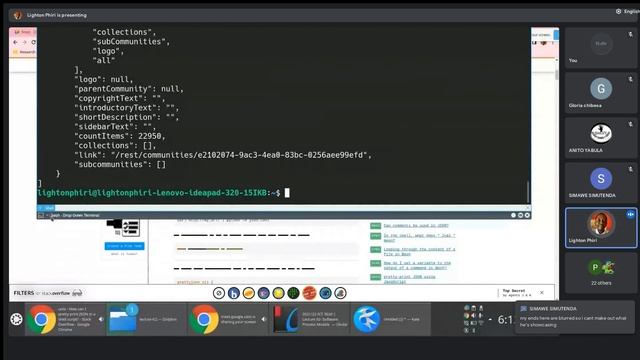Open the 'In the shell, what does 2>&1 mean' link
Screen dimensions: 640x360
pos(419,238)
